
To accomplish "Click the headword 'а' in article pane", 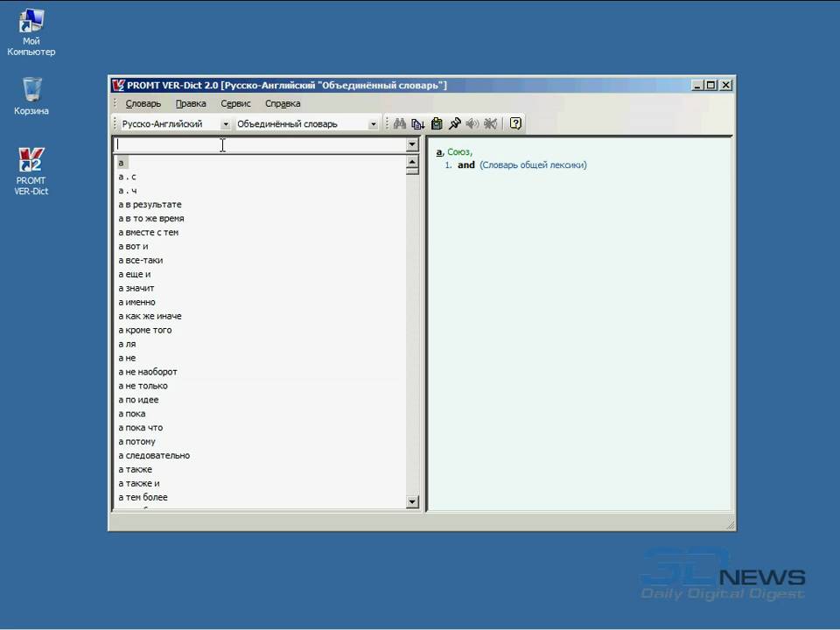I will 439,152.
